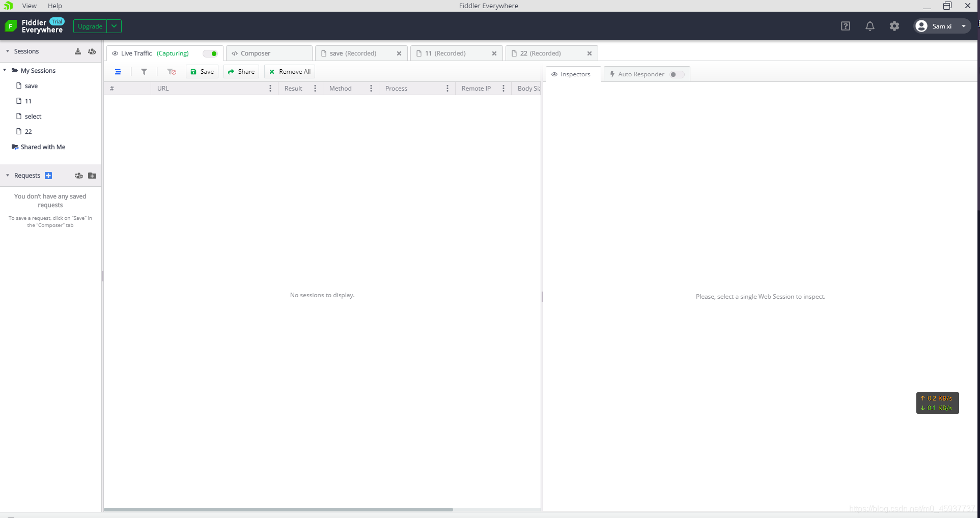Click the Fiddler Everywhere logo icon
Screen dimensions: 980x518
pyautogui.click(x=11, y=26)
